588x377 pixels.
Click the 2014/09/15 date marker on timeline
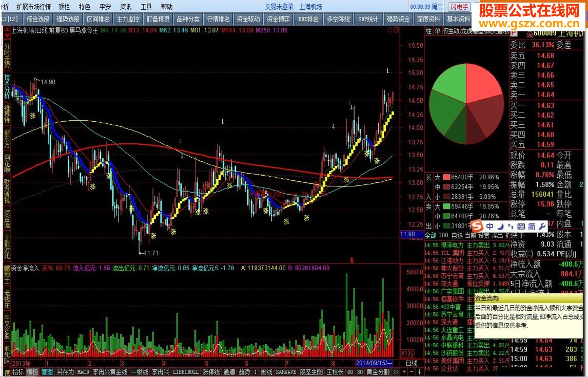374,363
